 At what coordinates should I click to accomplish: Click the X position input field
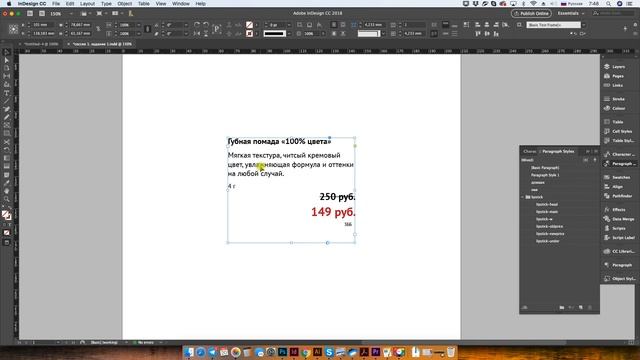pos(42,25)
